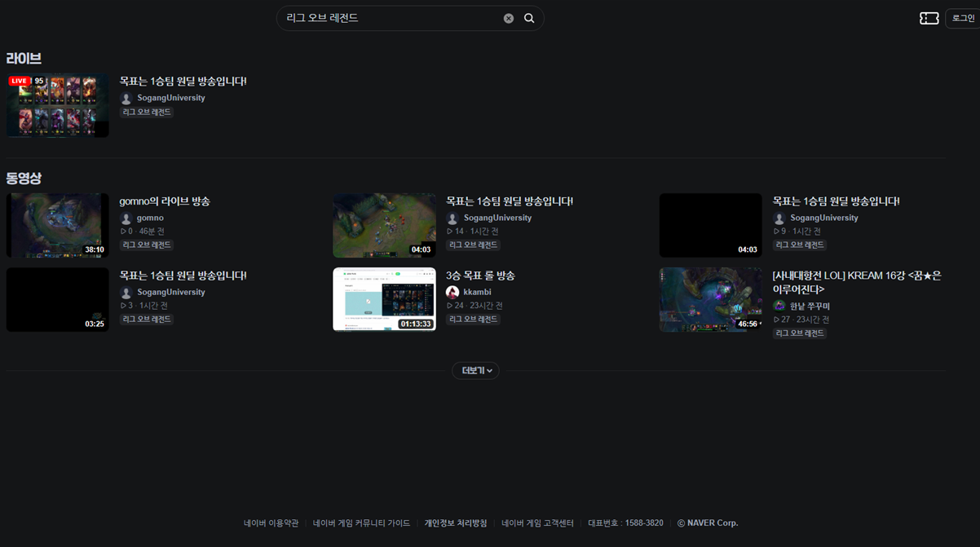Click category tag under kkambi video
980x547 pixels.
(473, 320)
